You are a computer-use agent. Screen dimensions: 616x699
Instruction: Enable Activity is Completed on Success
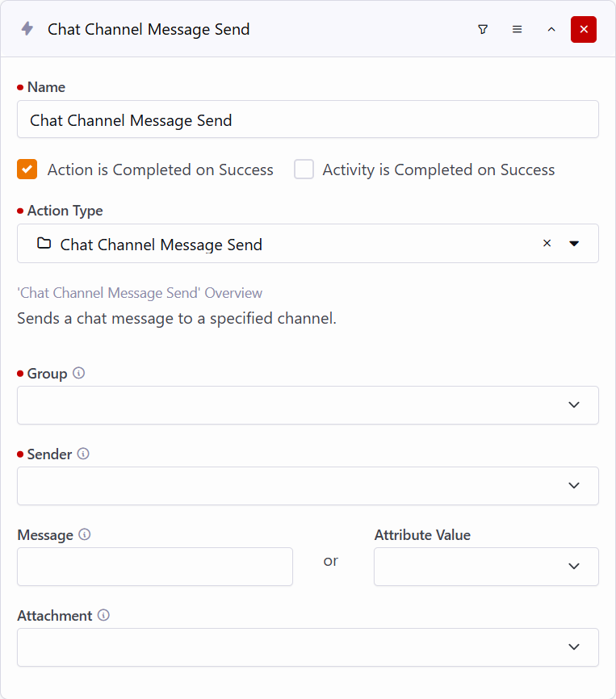tap(304, 170)
